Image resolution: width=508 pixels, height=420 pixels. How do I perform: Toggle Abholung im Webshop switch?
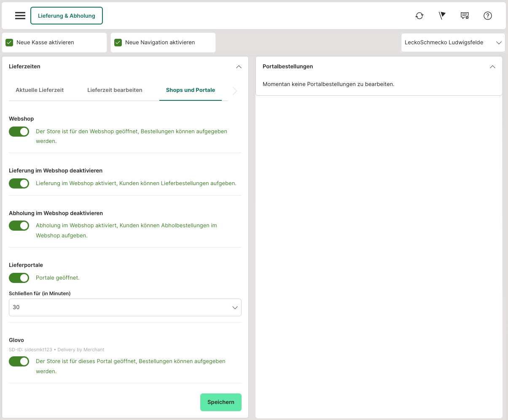[x=19, y=226]
